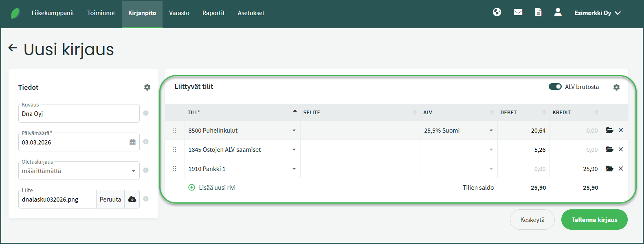
Task: Open the user profile icon
Action: (x=558, y=12)
